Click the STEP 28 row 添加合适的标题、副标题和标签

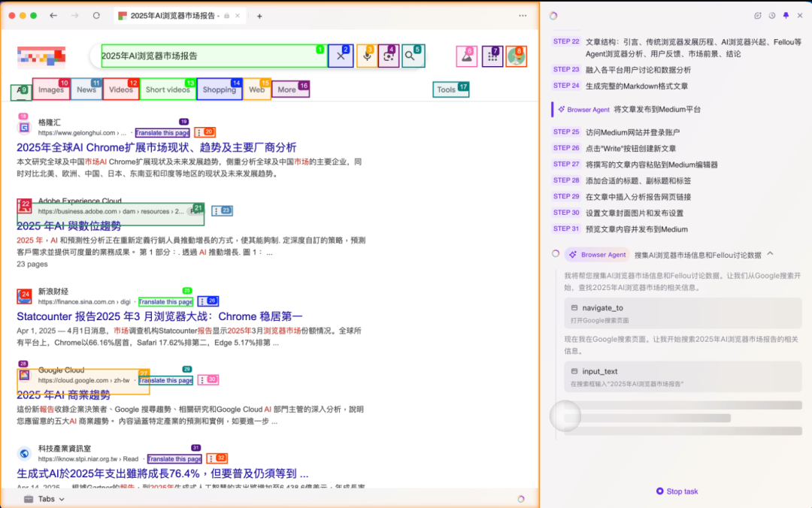click(622, 180)
